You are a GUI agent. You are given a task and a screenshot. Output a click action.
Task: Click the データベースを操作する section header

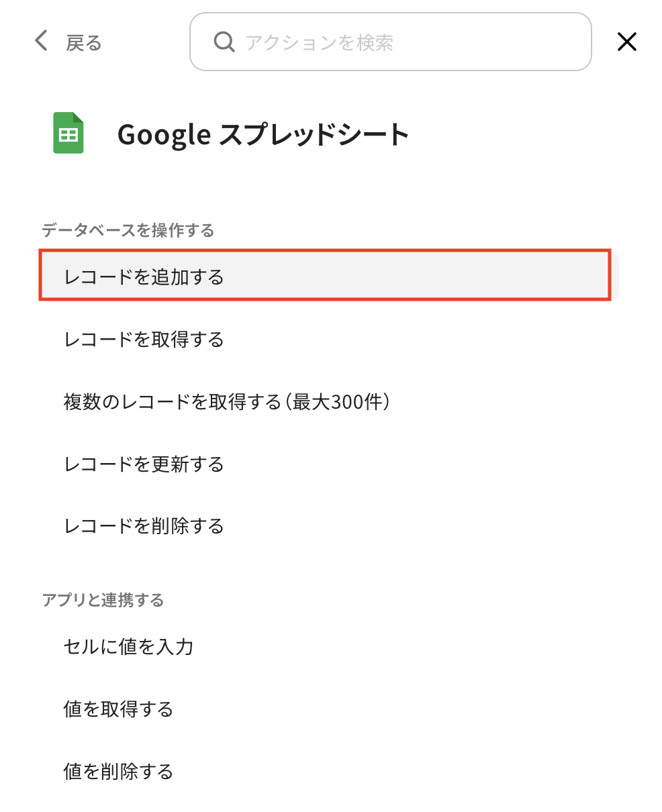(128, 230)
